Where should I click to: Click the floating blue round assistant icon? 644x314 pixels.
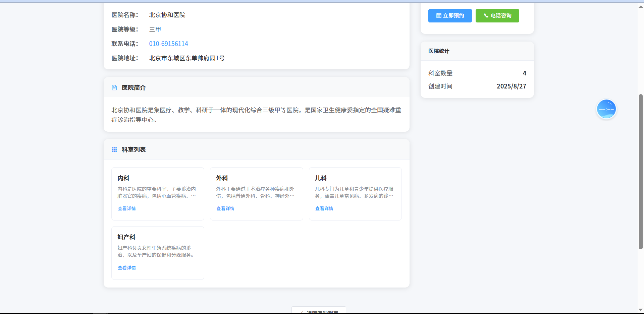coord(606,109)
